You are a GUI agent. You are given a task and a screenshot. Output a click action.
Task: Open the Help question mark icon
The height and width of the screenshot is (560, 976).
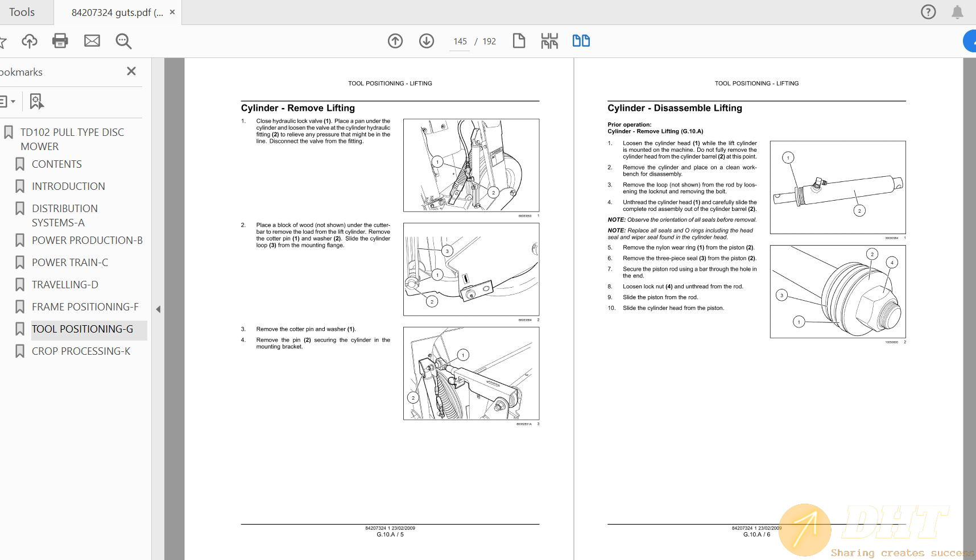pos(928,12)
